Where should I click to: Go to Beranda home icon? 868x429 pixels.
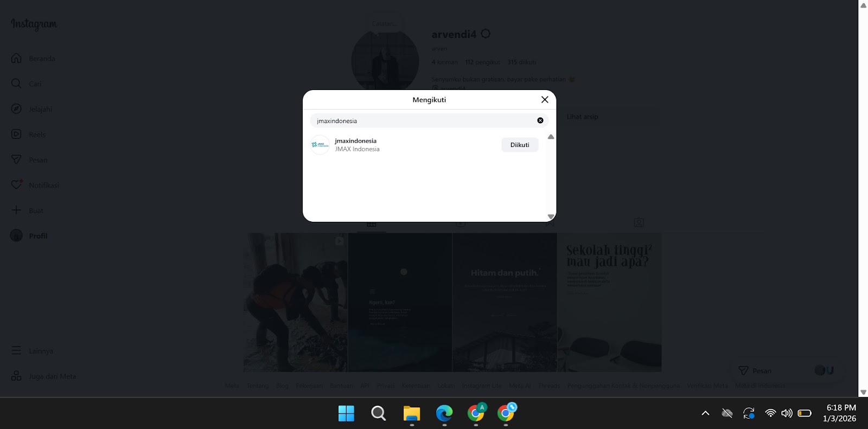click(17, 59)
